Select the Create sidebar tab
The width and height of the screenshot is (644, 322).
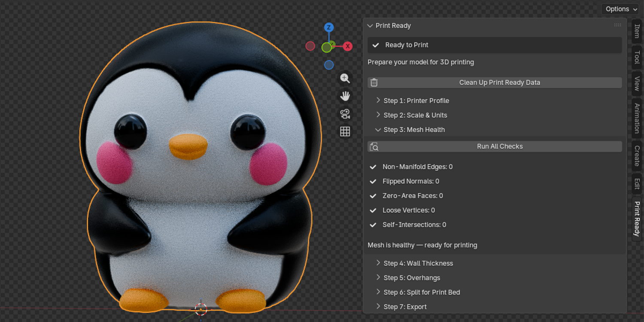[637, 155]
